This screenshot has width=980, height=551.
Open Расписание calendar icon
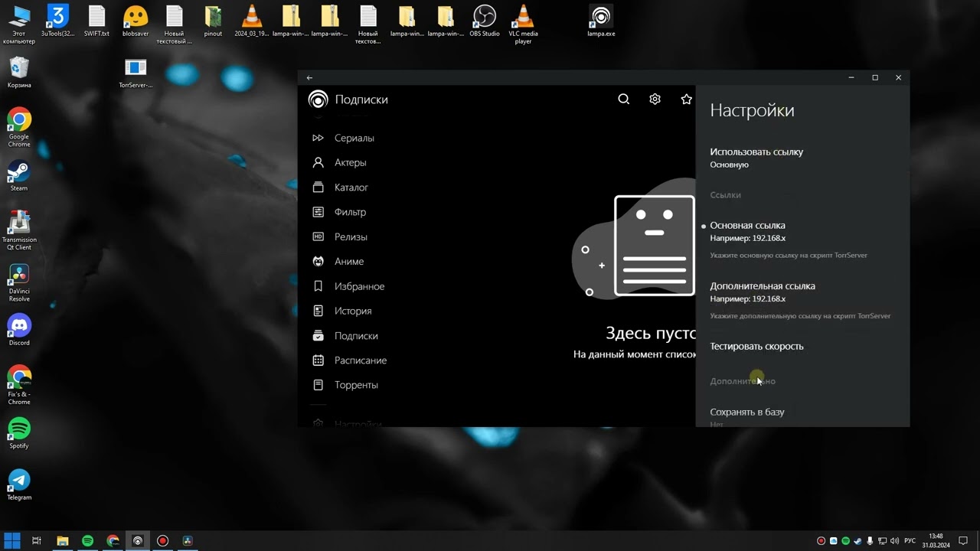tap(318, 360)
